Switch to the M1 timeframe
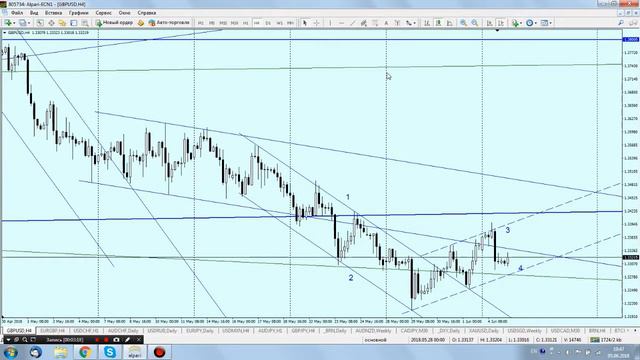 click(200, 23)
